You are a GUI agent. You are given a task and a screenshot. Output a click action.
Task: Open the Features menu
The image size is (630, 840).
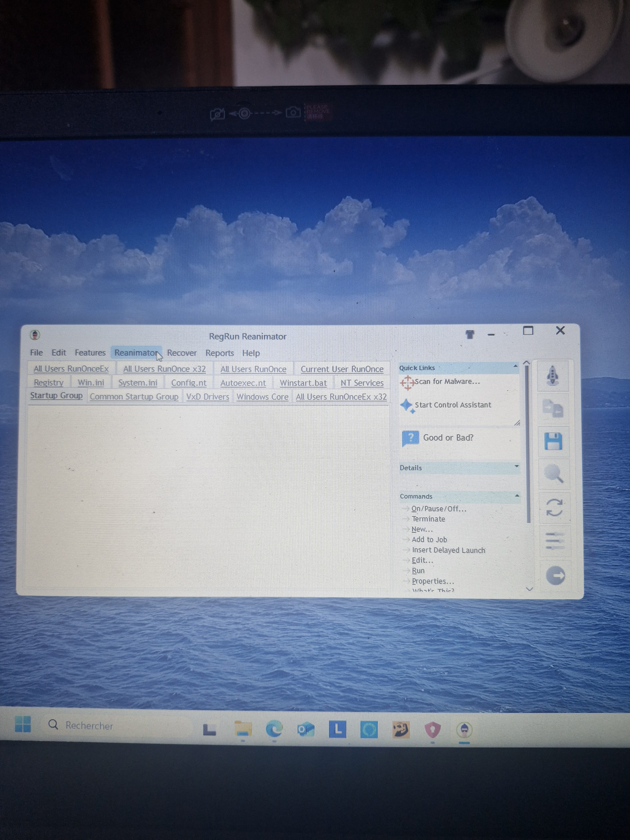tap(90, 352)
